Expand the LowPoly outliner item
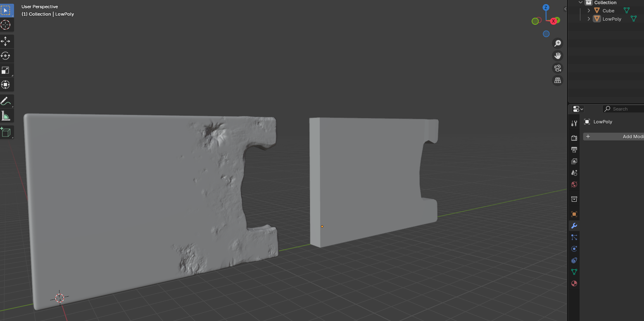Screen dimensions: 644x321 point(589,19)
